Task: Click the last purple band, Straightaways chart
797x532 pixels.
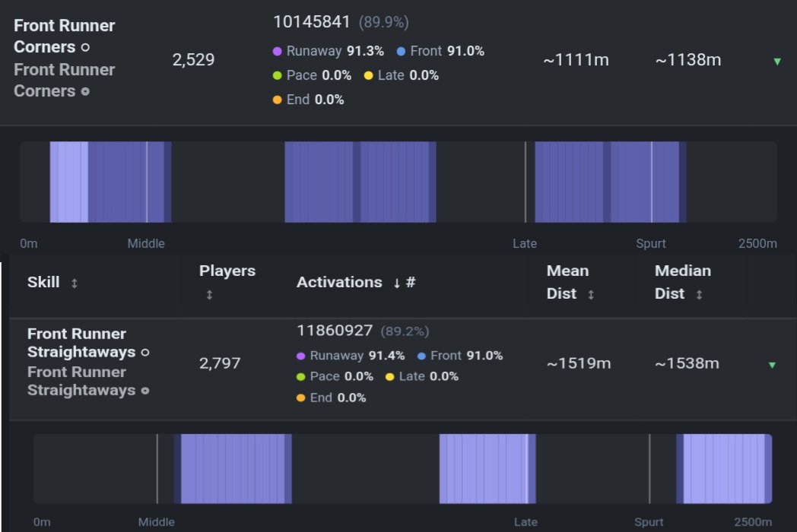Action: pyautogui.click(x=724, y=468)
